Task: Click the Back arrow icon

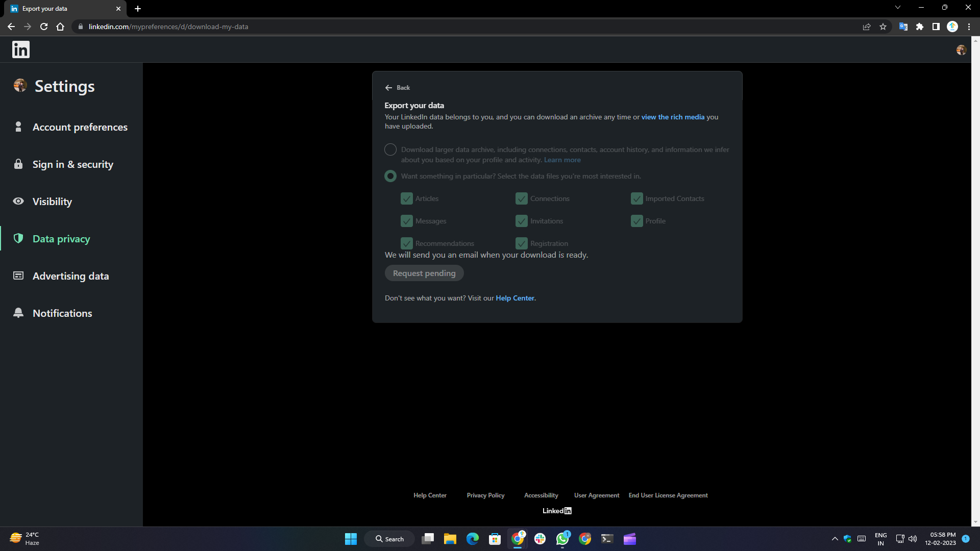Action: 388,88
